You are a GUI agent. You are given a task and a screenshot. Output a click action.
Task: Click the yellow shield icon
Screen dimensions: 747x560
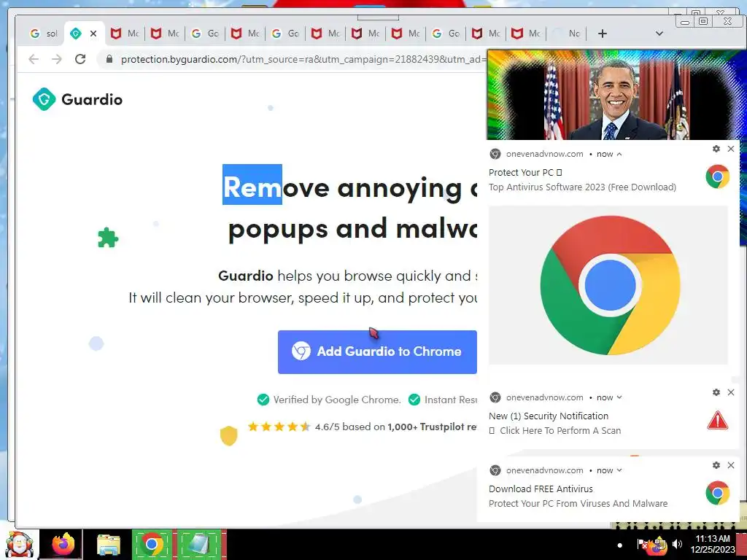(x=228, y=436)
